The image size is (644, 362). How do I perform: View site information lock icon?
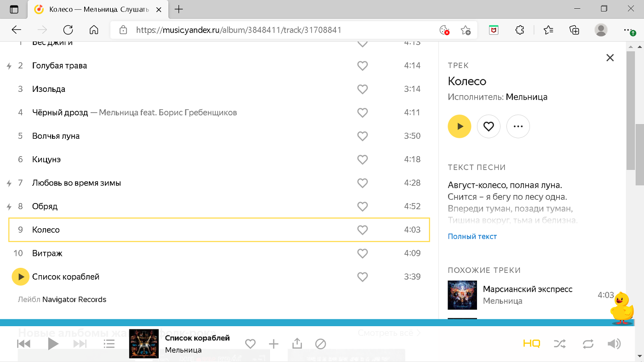coord(123,30)
